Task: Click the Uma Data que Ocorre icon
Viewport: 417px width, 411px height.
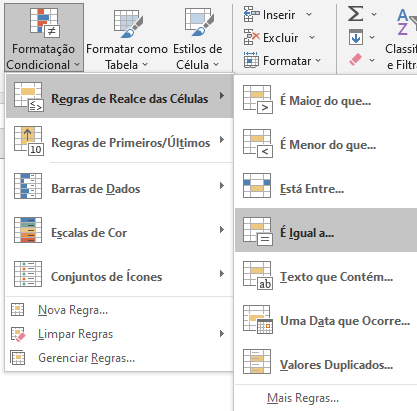Action: (x=258, y=319)
